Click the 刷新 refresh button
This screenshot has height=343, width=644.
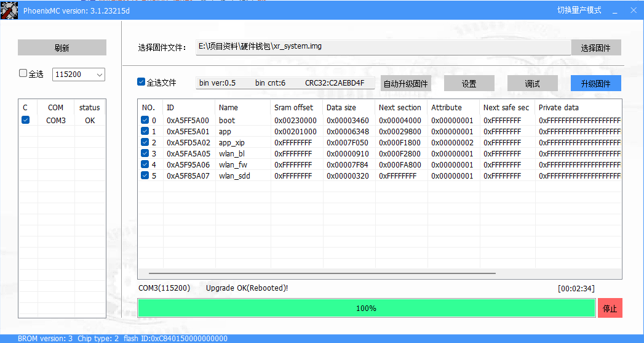pos(62,47)
